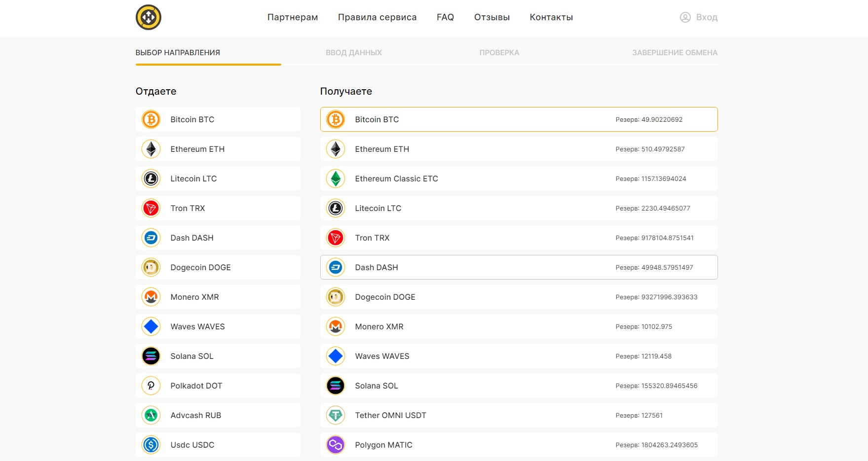Click Monero icon in Отдаете list

(x=151, y=297)
